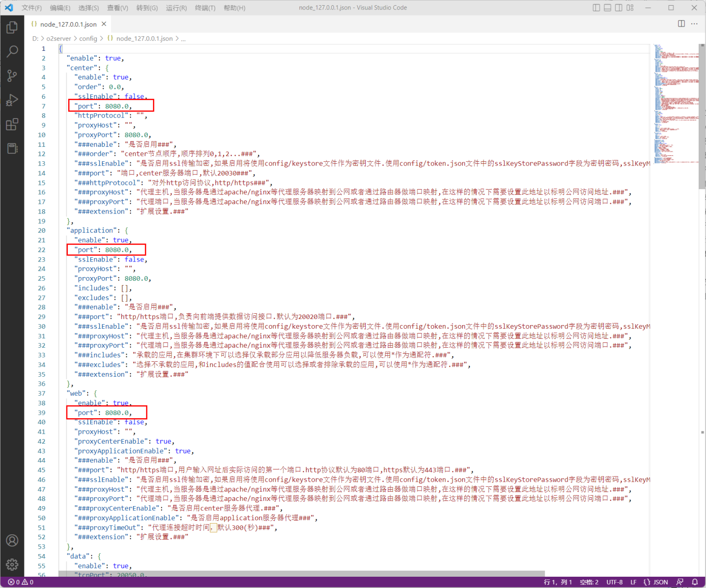Open the Source Control view
The width and height of the screenshot is (706, 588).
(12, 76)
